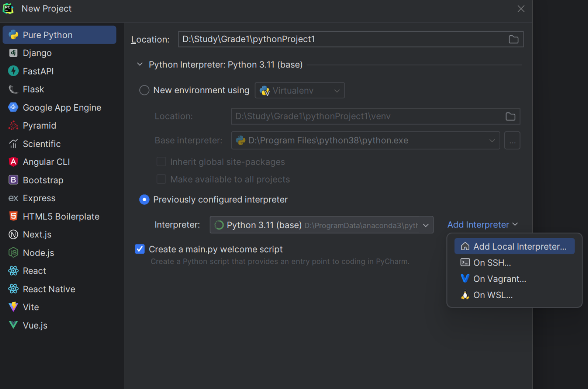This screenshot has height=389, width=588.
Task: Open the Base interpreter dropdown
Action: coord(365,141)
